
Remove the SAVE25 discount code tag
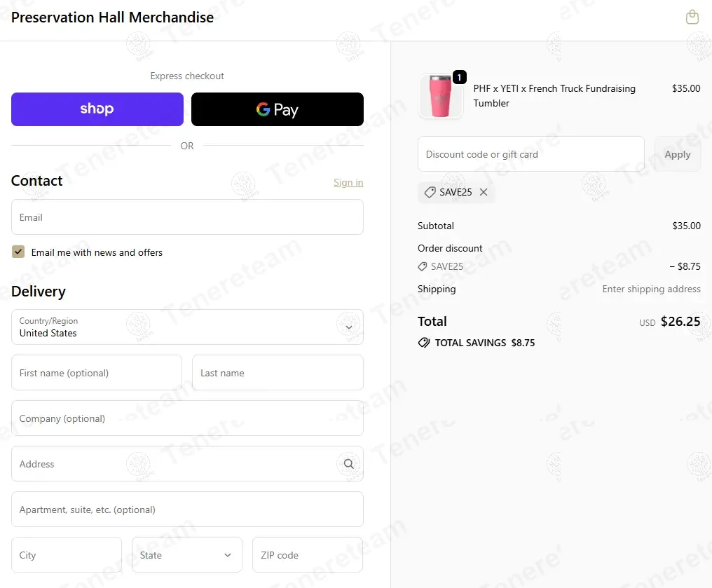pos(484,192)
